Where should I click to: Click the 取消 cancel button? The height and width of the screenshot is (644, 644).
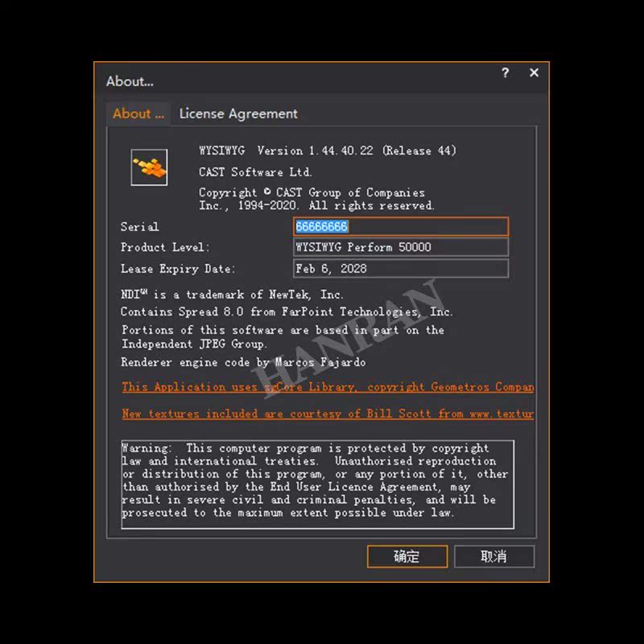(x=494, y=556)
